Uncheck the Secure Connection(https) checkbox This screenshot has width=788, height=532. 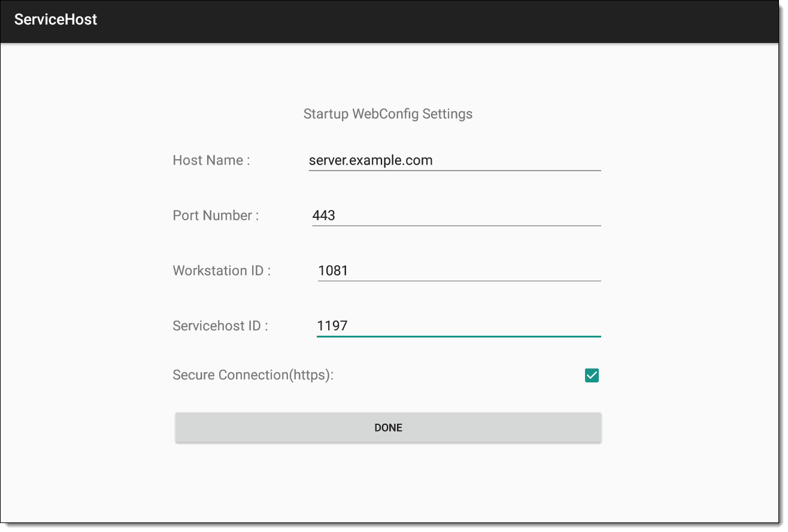point(592,375)
